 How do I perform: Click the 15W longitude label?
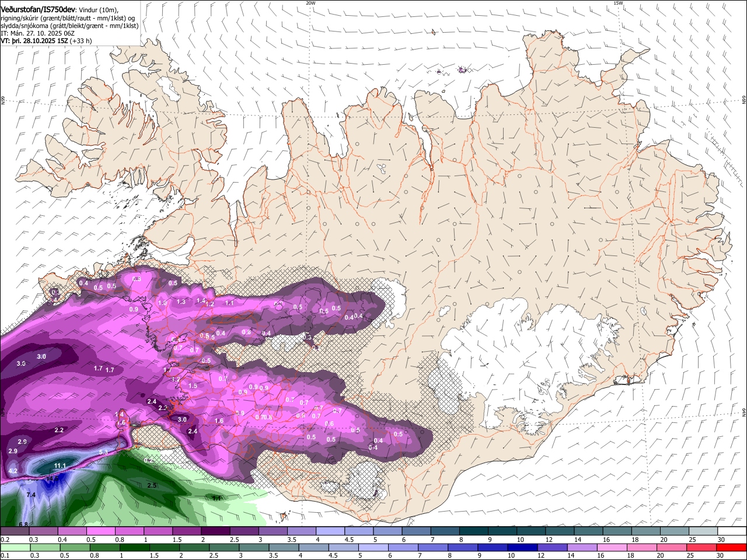(618, 3)
